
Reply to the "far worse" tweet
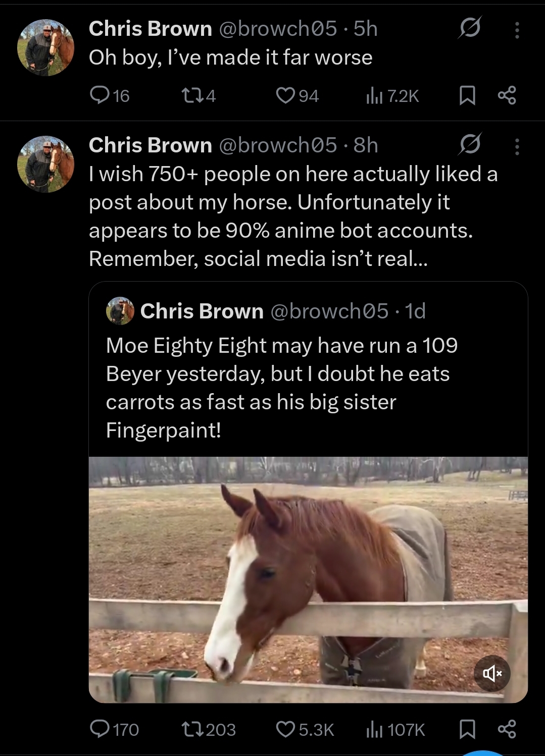coord(100,95)
